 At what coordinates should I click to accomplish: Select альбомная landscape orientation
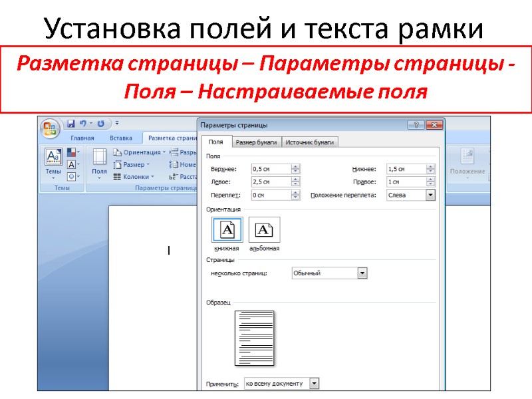(264, 229)
